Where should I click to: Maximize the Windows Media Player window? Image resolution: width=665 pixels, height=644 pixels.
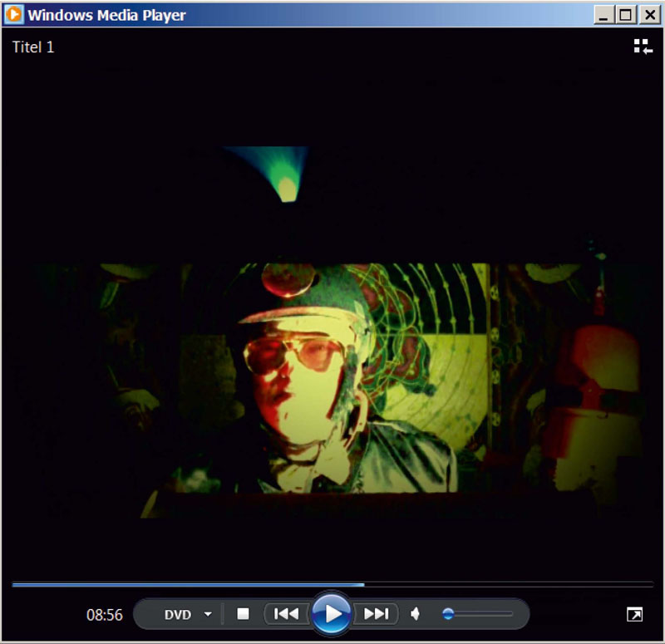point(626,15)
